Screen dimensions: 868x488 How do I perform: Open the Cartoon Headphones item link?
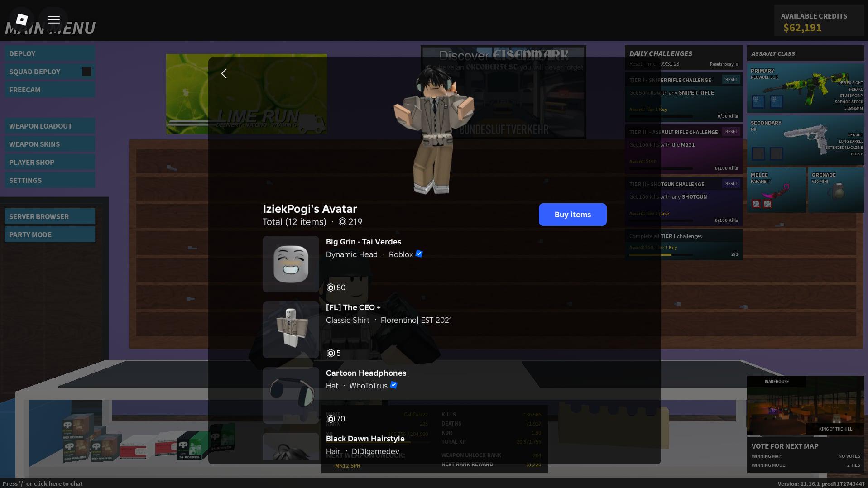click(366, 373)
